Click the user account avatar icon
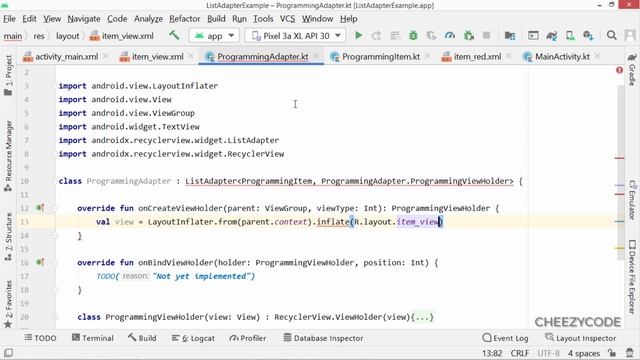The image size is (640, 360). tap(630, 36)
